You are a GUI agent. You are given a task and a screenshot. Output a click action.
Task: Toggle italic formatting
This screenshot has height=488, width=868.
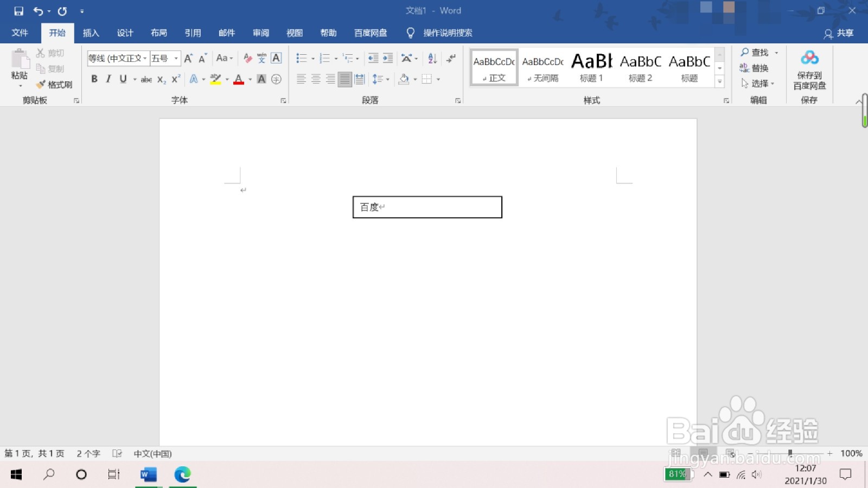108,79
